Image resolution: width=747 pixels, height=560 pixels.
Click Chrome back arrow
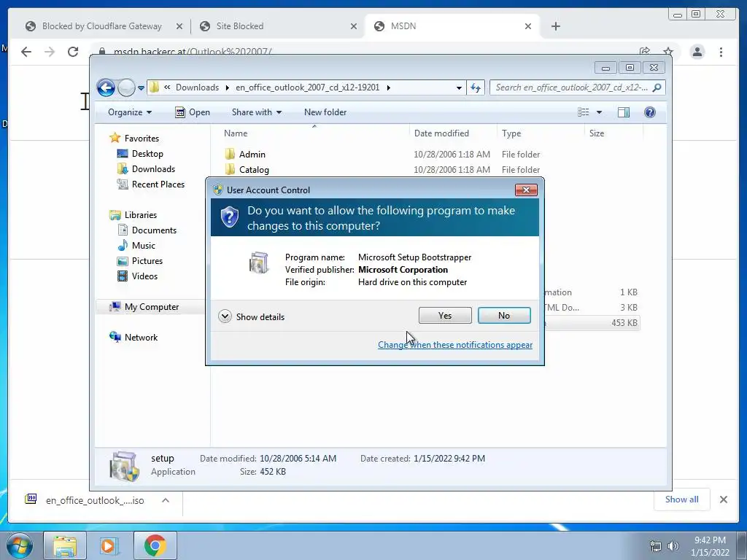click(26, 52)
